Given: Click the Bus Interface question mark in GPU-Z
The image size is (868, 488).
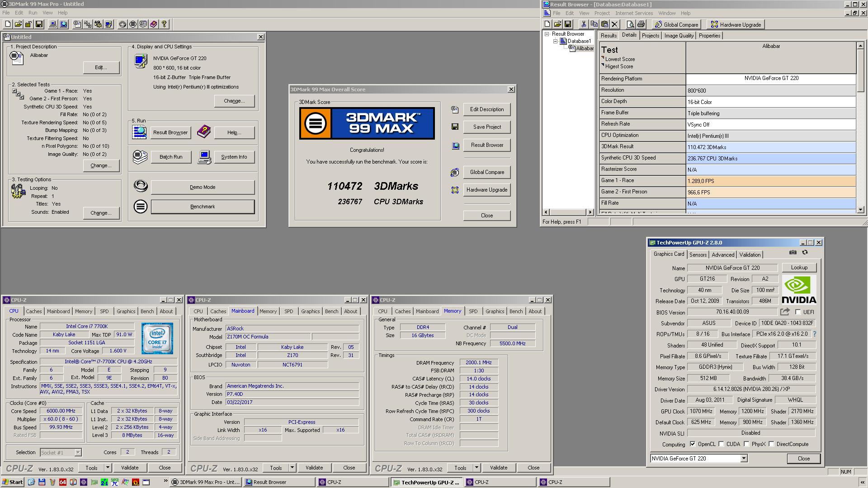Looking at the screenshot, I should (x=815, y=334).
